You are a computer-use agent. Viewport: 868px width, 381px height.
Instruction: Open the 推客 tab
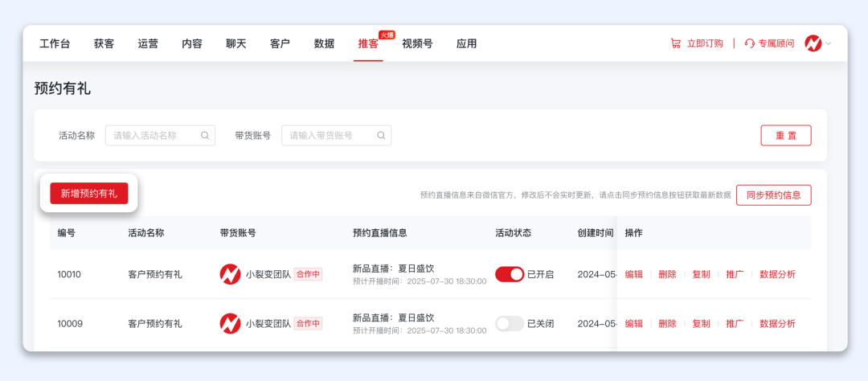[368, 44]
